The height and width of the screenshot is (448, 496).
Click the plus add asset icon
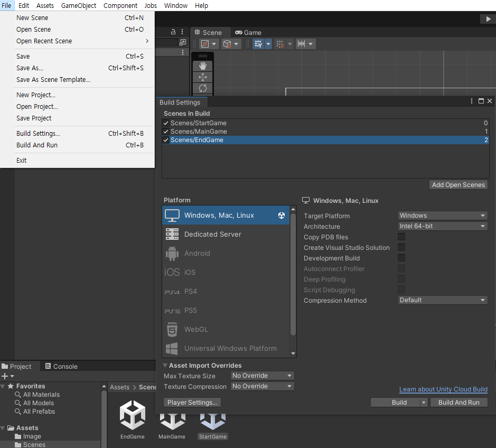click(x=5, y=376)
